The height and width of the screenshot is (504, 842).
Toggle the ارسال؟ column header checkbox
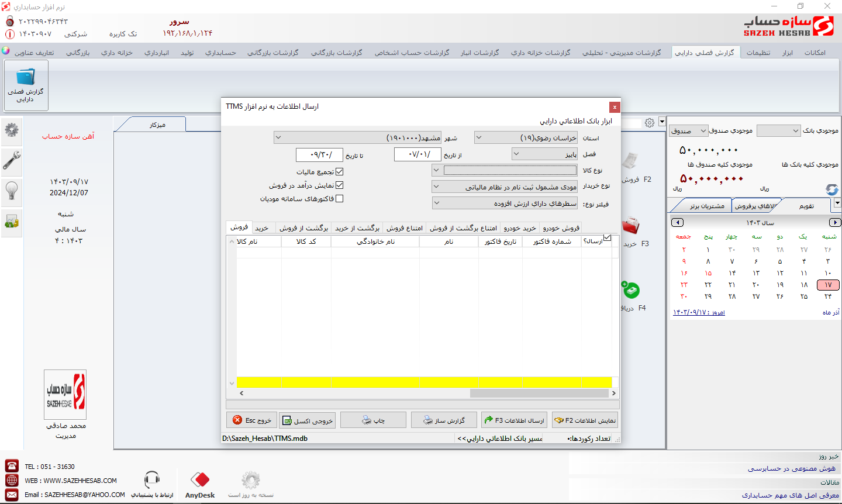(x=608, y=237)
